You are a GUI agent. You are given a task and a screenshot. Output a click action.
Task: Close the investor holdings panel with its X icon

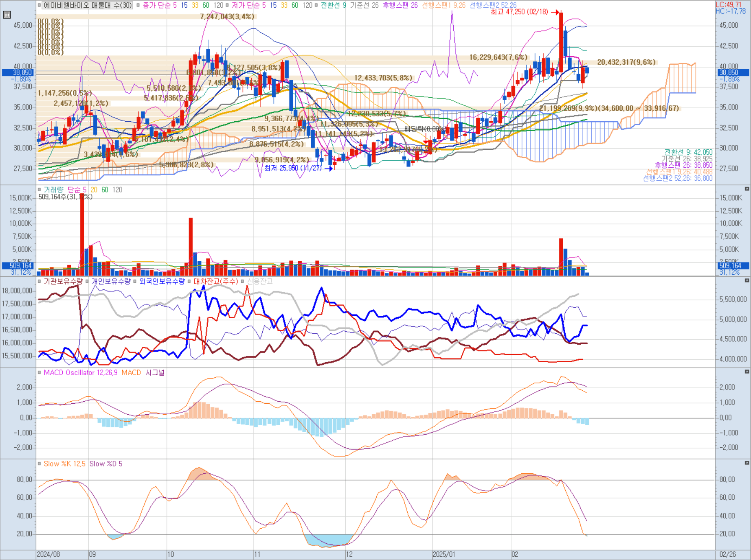[747, 280]
